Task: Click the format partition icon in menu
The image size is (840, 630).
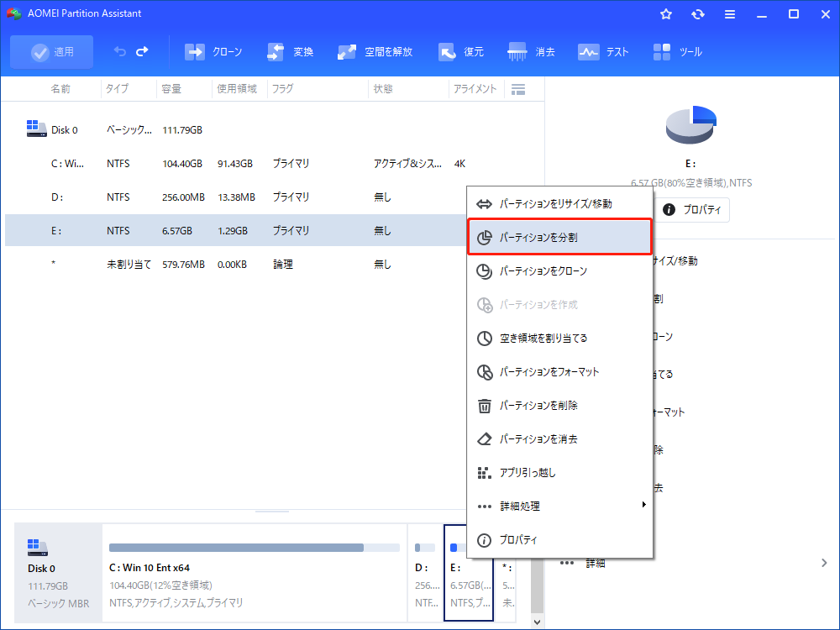Action: (485, 372)
